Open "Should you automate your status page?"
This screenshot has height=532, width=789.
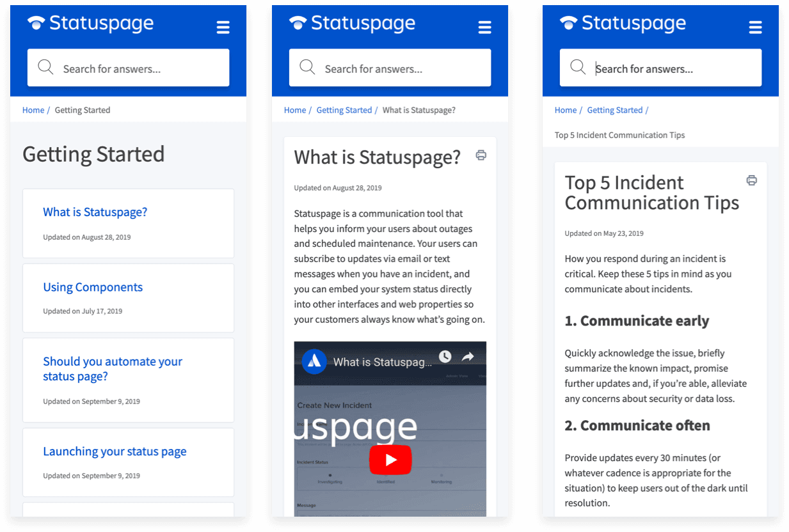pyautogui.click(x=113, y=369)
